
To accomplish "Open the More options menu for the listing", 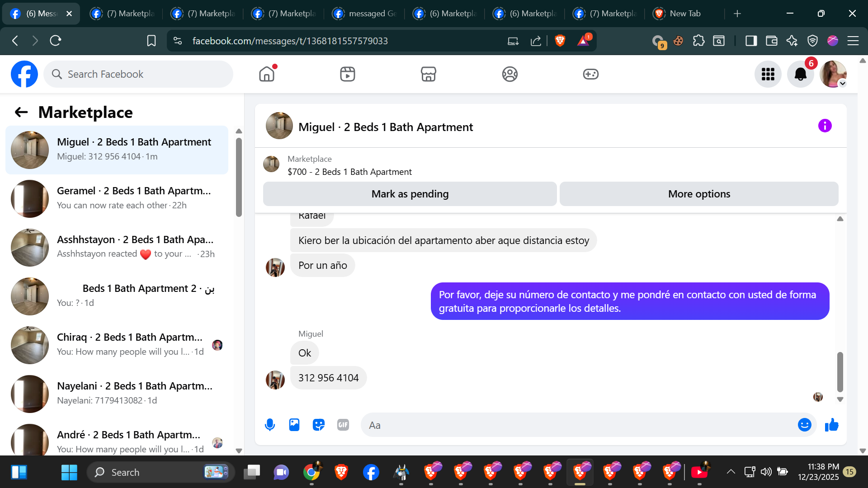I will click(x=699, y=194).
